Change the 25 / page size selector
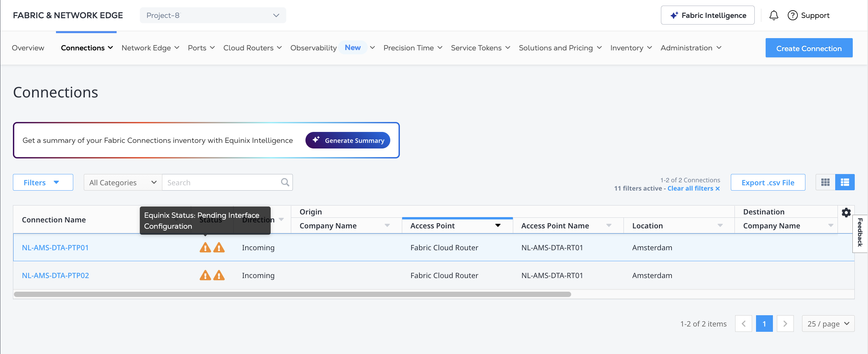This screenshot has height=354, width=868. click(x=828, y=324)
